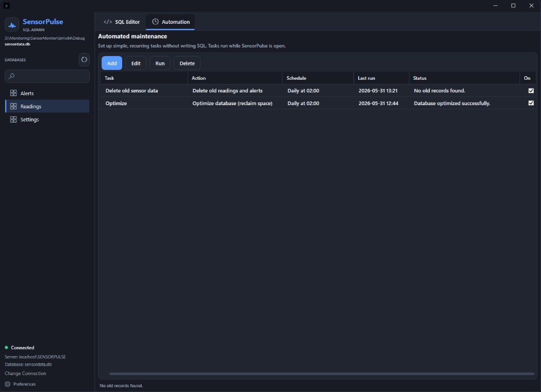Add a new maintenance task
The image size is (541, 392).
pyautogui.click(x=112, y=63)
